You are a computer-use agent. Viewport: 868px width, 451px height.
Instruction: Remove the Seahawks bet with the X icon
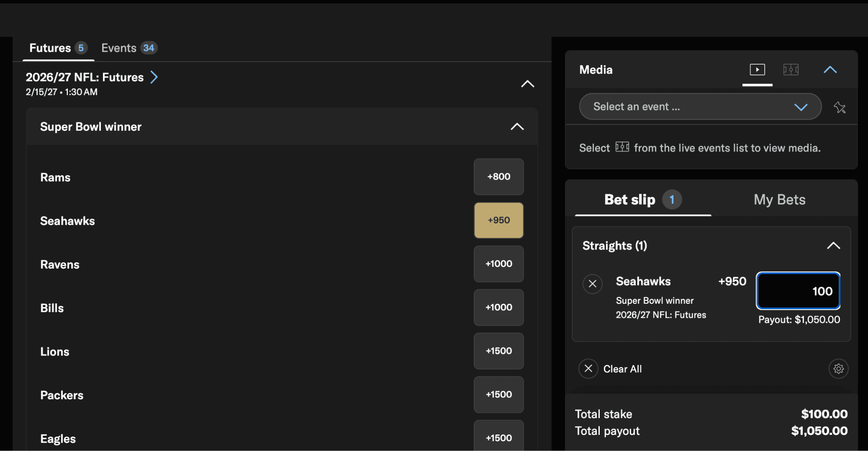pyautogui.click(x=593, y=284)
